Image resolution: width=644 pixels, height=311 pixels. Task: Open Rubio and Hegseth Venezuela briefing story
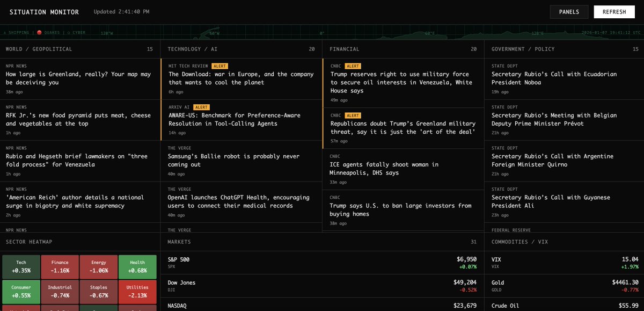tap(80, 161)
